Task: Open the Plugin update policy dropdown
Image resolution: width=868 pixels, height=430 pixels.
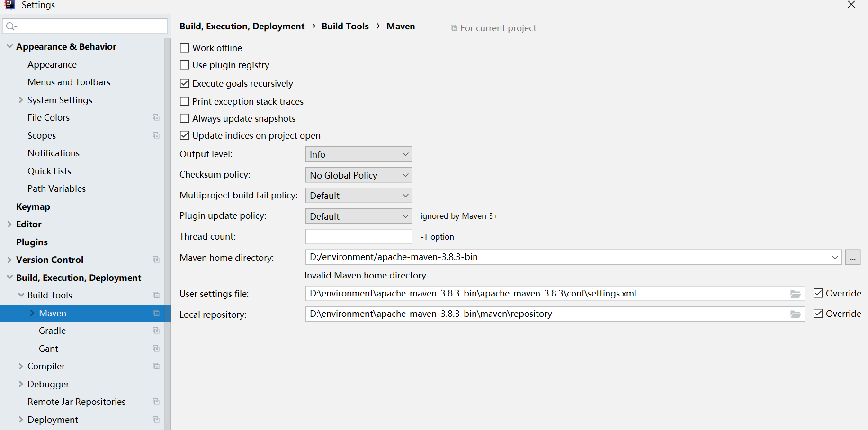Action: 358,216
